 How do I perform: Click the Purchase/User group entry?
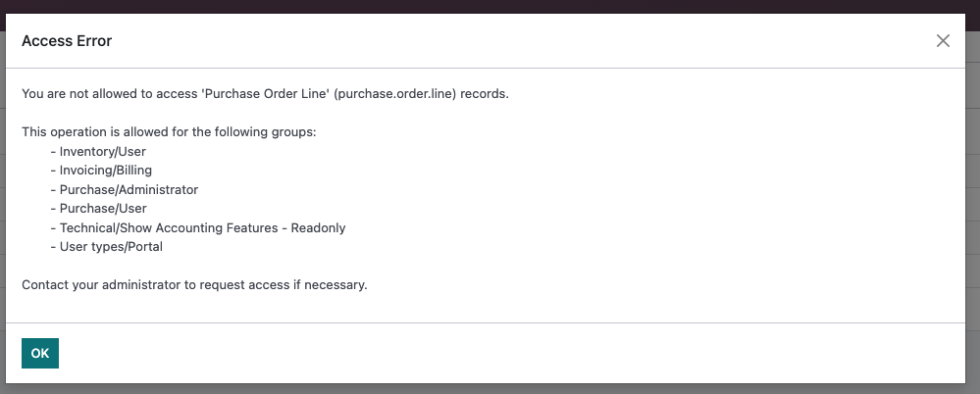tap(102, 209)
